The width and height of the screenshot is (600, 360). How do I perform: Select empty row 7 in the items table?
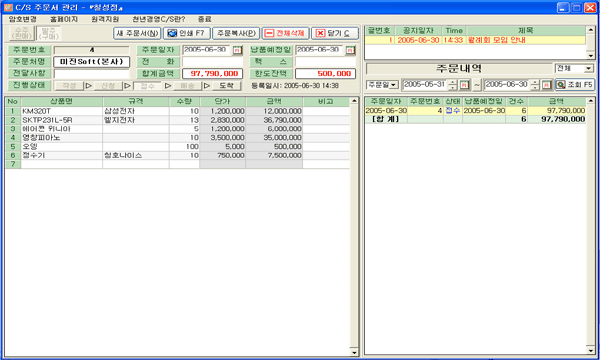(x=177, y=164)
